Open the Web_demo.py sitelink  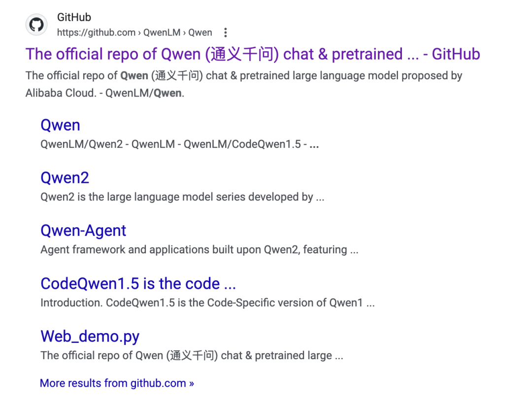[x=90, y=336]
